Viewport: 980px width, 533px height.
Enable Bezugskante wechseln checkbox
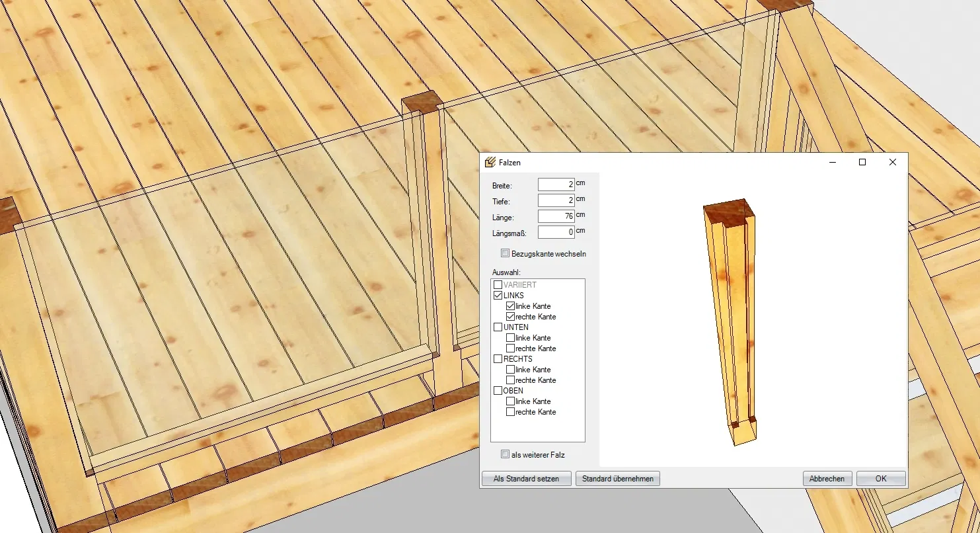(506, 253)
